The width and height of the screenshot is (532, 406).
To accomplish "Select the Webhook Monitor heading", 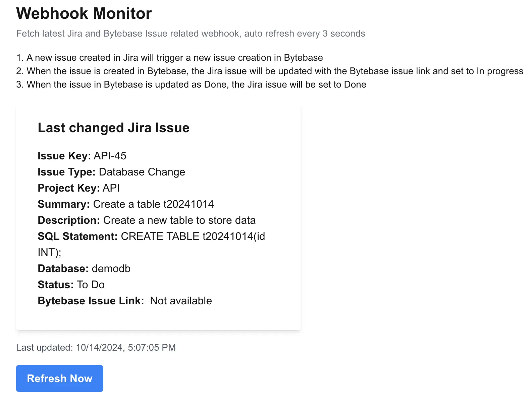I will (x=84, y=13).
